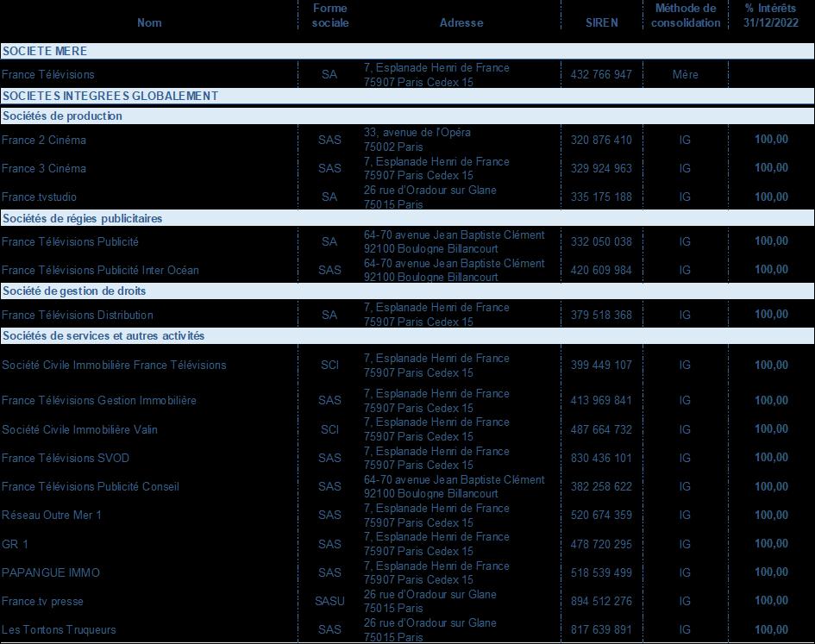Screen dimensions: 815x644
Task: Select the 'SOCIETES INTEGREES GLOBALEMENT' section row
Action: [x=407, y=96]
